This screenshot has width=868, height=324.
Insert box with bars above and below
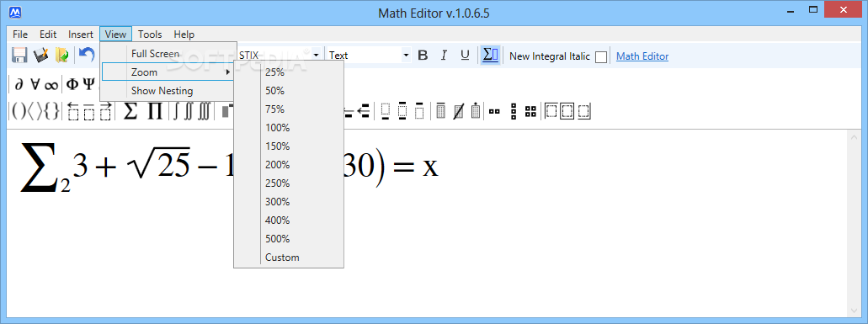click(402, 111)
